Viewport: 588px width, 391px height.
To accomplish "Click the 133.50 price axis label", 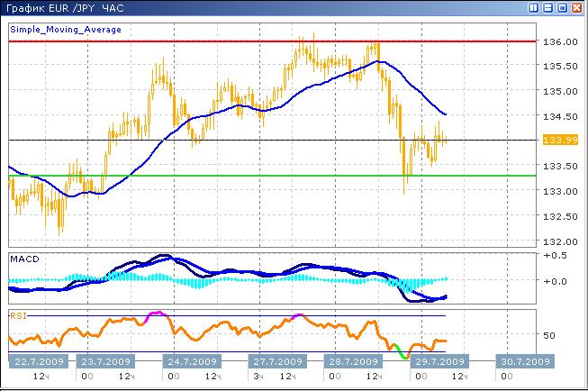I will tap(560, 166).
